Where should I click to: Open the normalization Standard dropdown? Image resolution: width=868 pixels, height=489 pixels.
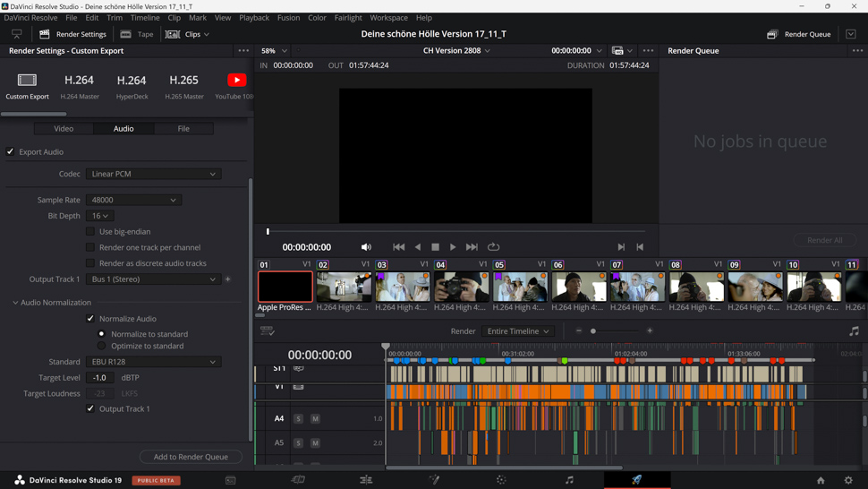click(153, 362)
